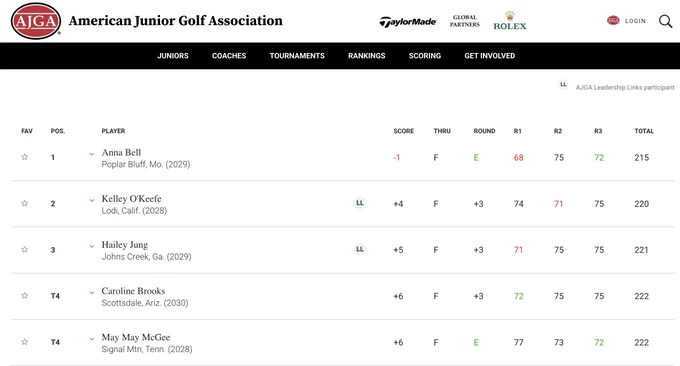Click the TaylorMade sponsor logo
Viewport: 680px width, 366px height.
pos(408,22)
